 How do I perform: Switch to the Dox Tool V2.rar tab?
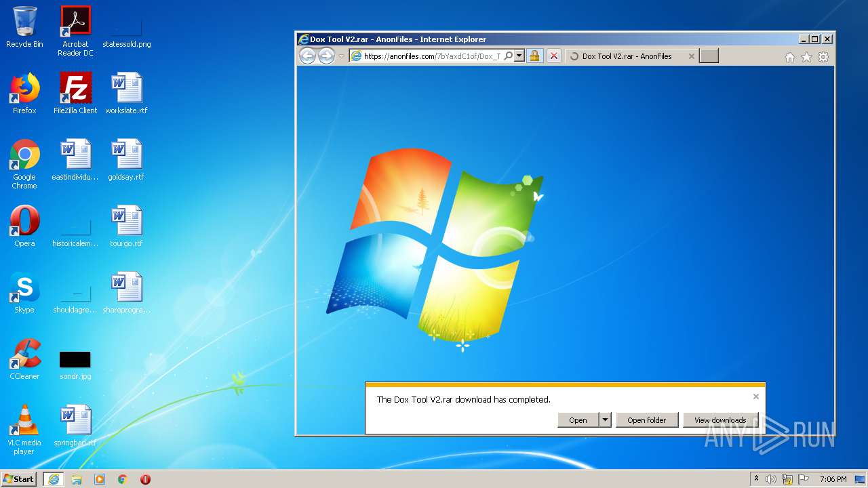pyautogui.click(x=627, y=56)
